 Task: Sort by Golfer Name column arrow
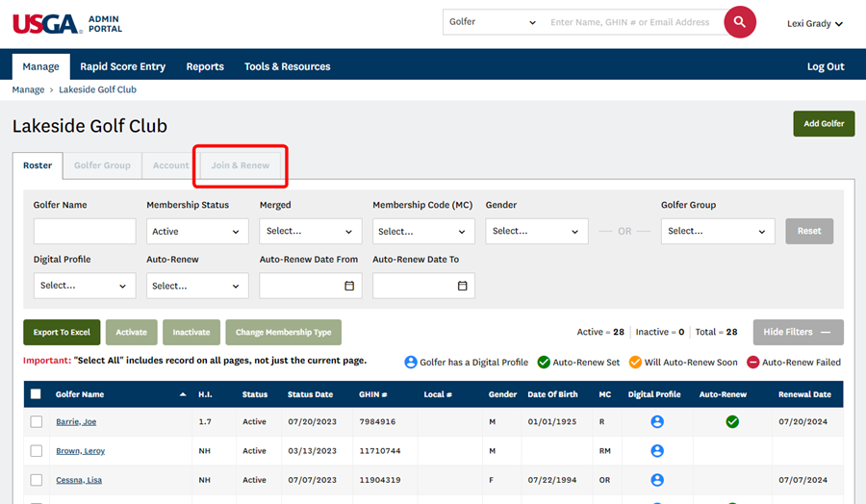click(184, 394)
